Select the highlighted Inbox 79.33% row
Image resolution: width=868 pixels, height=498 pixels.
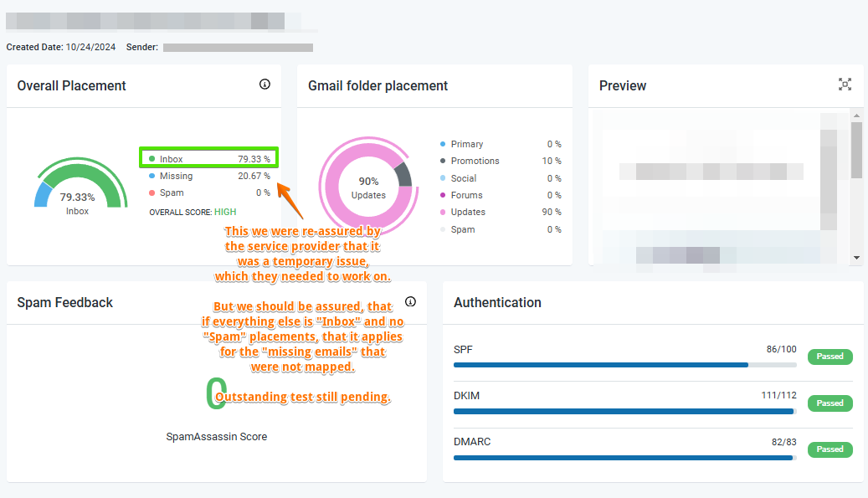click(x=208, y=158)
